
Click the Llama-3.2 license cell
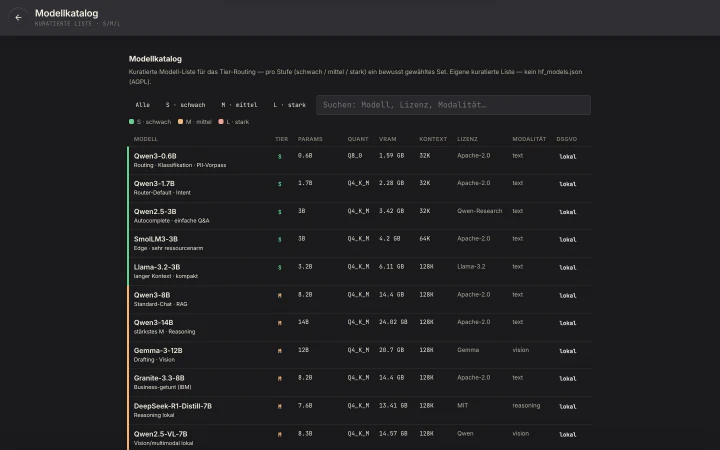point(471,267)
